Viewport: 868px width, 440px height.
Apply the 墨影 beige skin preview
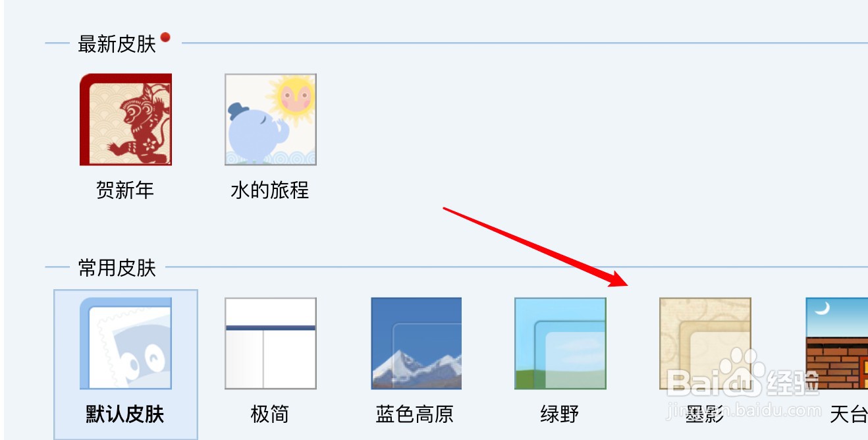click(705, 343)
